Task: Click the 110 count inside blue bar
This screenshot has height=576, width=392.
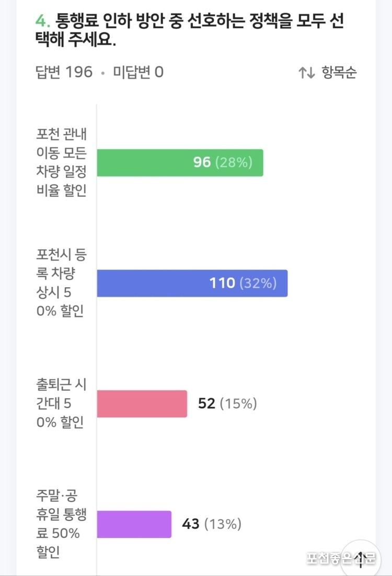Action: (222, 283)
